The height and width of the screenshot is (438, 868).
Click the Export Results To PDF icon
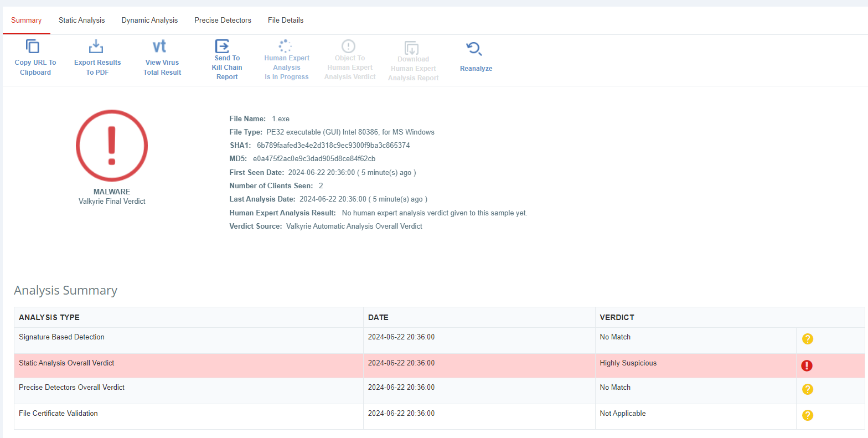(x=96, y=47)
